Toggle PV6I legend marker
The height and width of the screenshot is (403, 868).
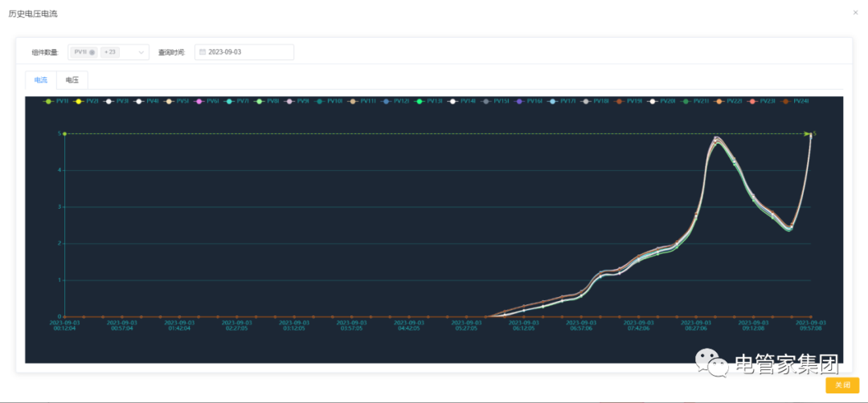pyautogui.click(x=199, y=101)
